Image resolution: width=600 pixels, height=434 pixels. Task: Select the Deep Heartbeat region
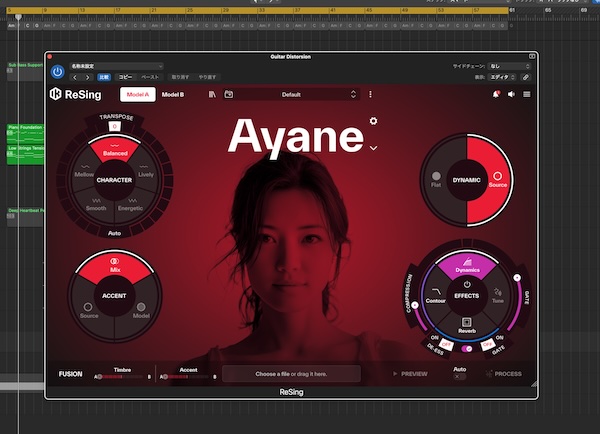tap(25, 217)
